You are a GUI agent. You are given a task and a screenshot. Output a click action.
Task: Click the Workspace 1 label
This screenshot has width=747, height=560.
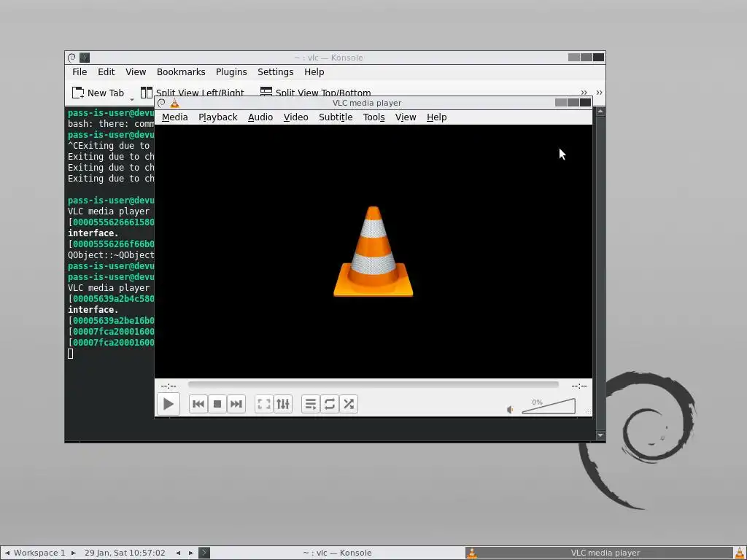(x=39, y=553)
